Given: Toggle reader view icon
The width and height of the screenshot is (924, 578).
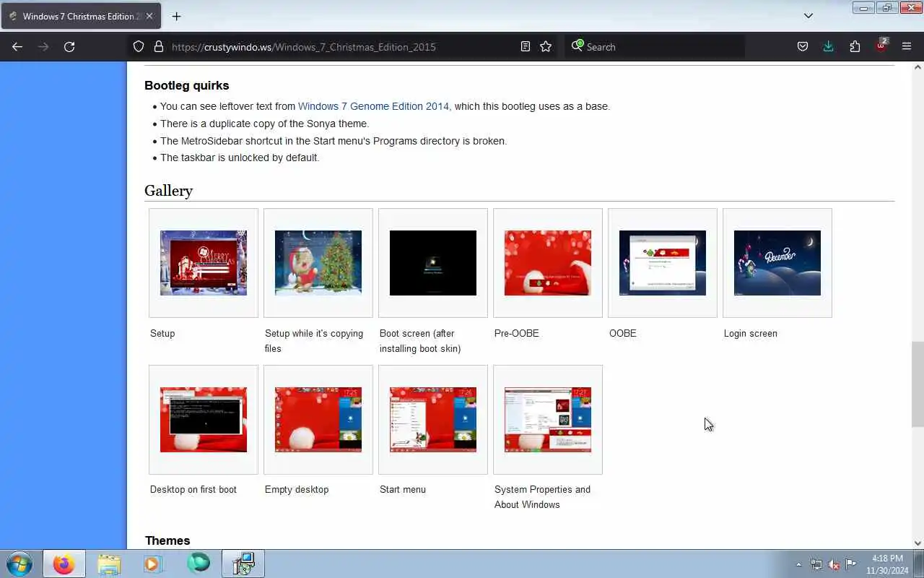Looking at the screenshot, I should click(x=526, y=46).
